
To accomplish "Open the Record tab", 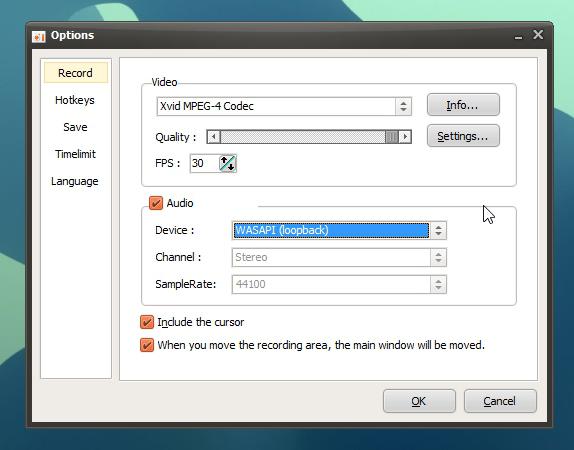I will [75, 73].
